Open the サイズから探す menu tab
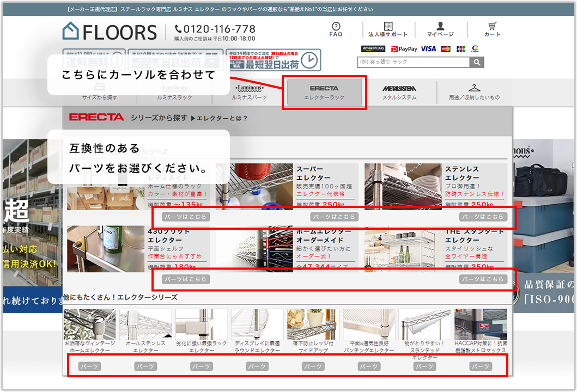 tap(99, 93)
